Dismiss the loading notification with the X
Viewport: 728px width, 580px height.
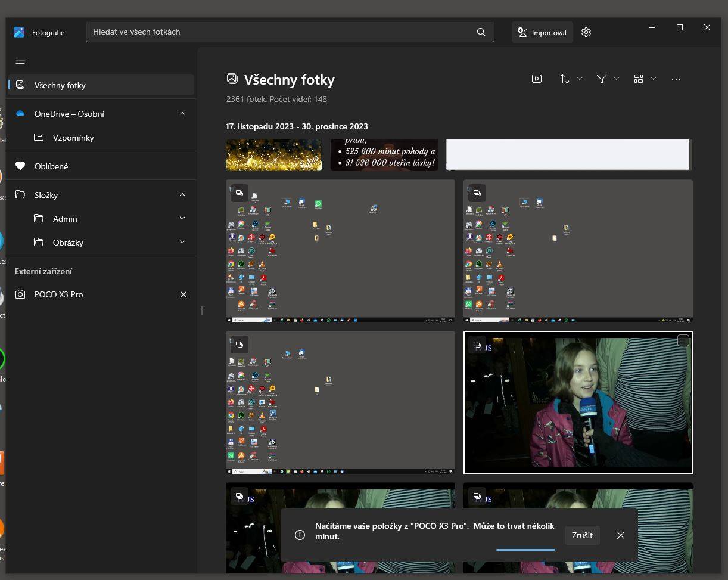click(621, 535)
